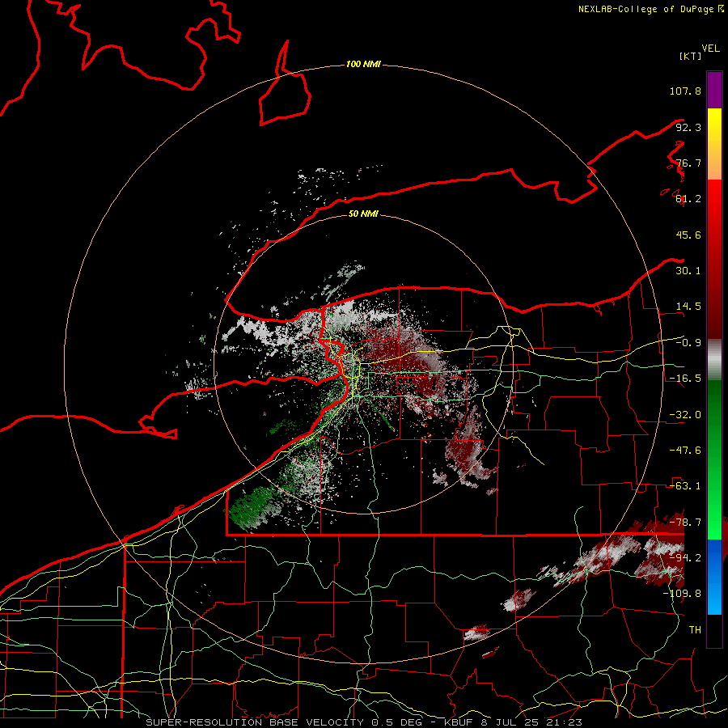Click the blue segment of velocity color bar
The image size is (728, 728).
coord(714,577)
